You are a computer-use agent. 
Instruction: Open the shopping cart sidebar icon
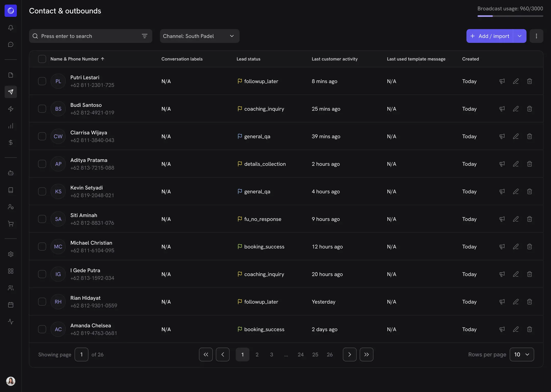tap(11, 224)
